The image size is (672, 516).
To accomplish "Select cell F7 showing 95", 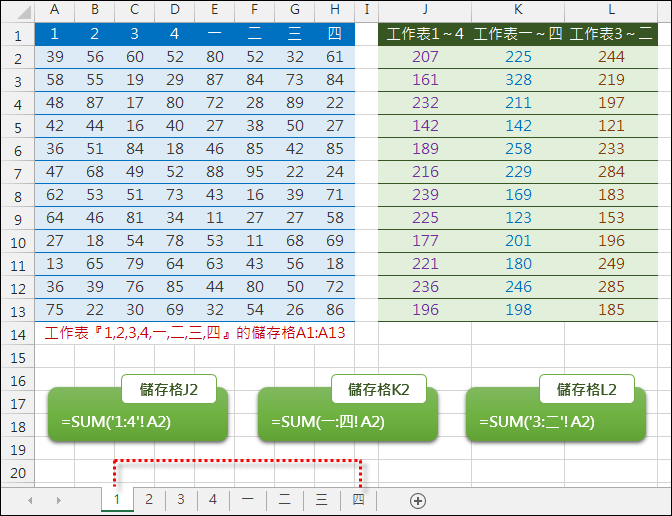I will [x=255, y=172].
